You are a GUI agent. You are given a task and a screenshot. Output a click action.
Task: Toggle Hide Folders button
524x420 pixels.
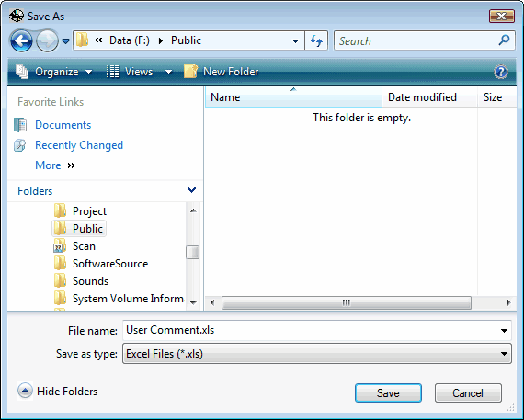pyautogui.click(x=57, y=391)
